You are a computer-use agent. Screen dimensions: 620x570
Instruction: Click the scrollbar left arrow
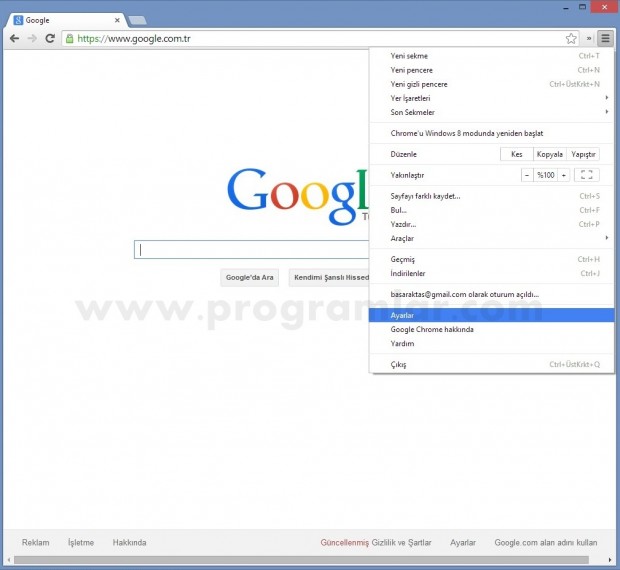tap(9, 560)
